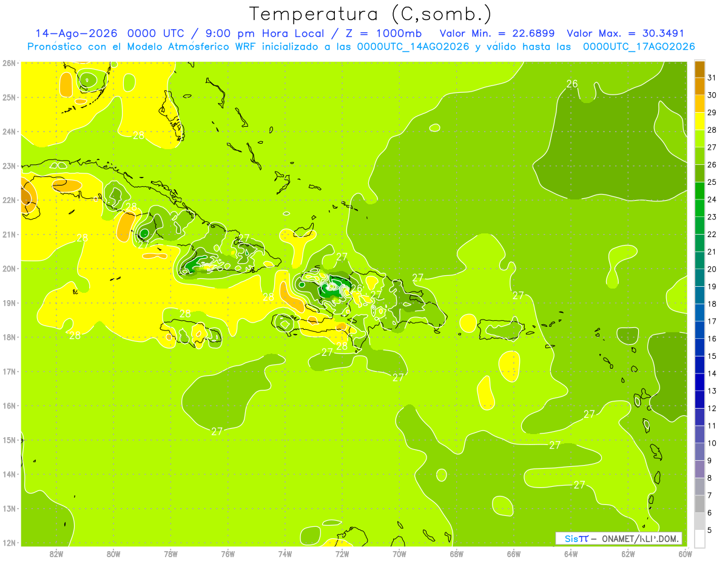Select "Valor Max. = 30.3491"
Screen dimensions: 728x562
625,33
